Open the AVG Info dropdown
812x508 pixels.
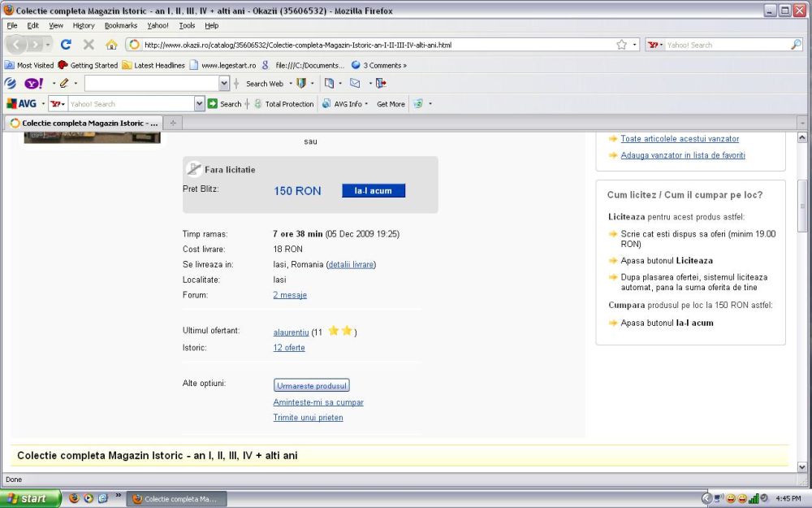[346, 104]
